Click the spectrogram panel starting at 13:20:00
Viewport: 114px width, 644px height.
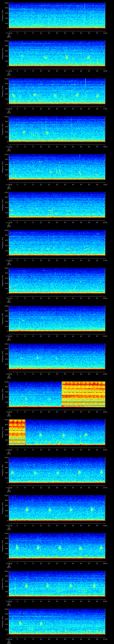pyautogui.click(x=57, y=243)
